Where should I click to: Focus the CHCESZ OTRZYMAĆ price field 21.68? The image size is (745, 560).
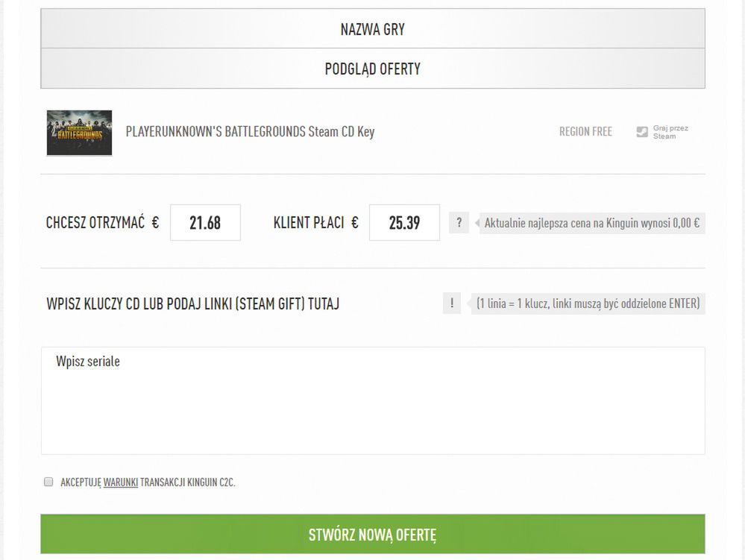pyautogui.click(x=205, y=222)
